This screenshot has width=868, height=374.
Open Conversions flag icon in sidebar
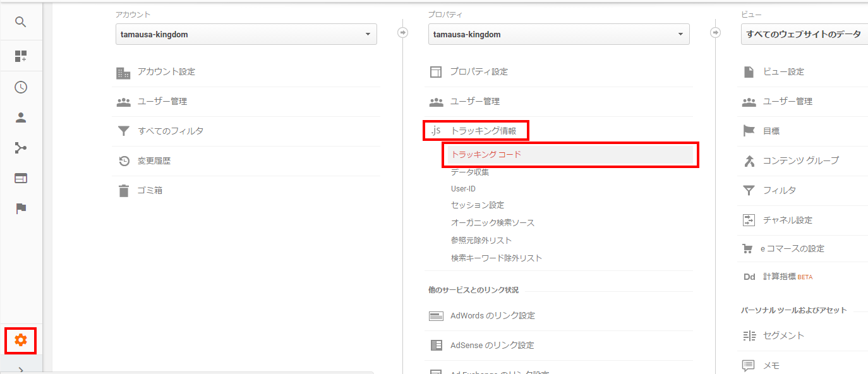point(21,208)
